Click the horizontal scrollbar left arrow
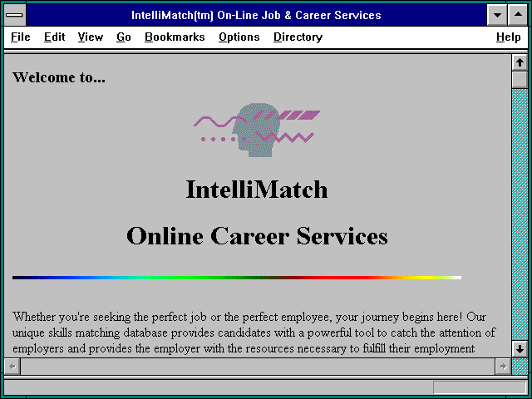Screen dimensions: 532x399 (12, 367)
